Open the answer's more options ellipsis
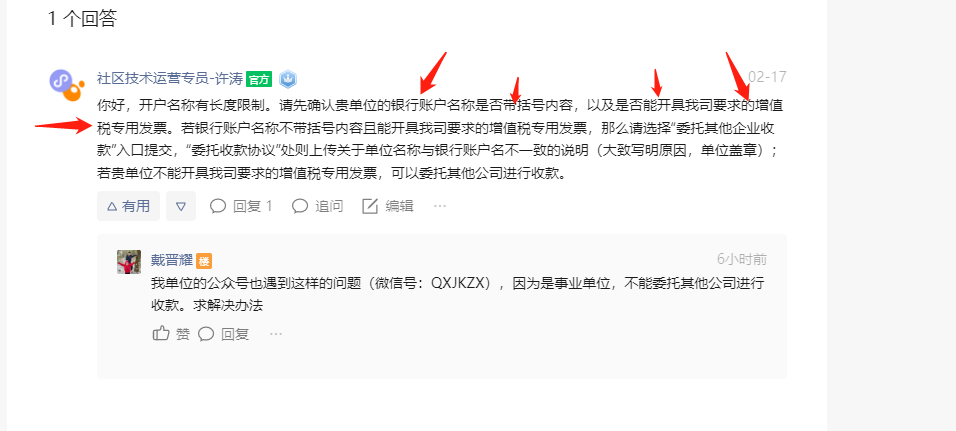The height and width of the screenshot is (431, 956). pyautogui.click(x=440, y=206)
